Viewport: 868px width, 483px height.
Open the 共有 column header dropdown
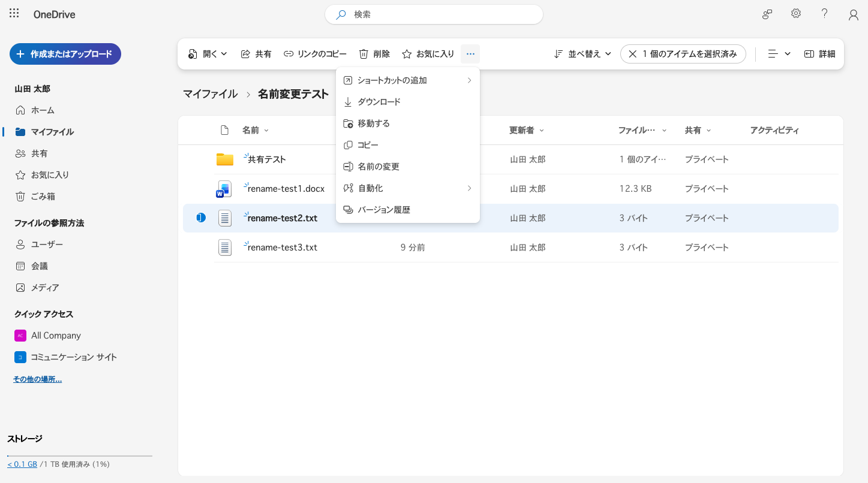[698, 130]
